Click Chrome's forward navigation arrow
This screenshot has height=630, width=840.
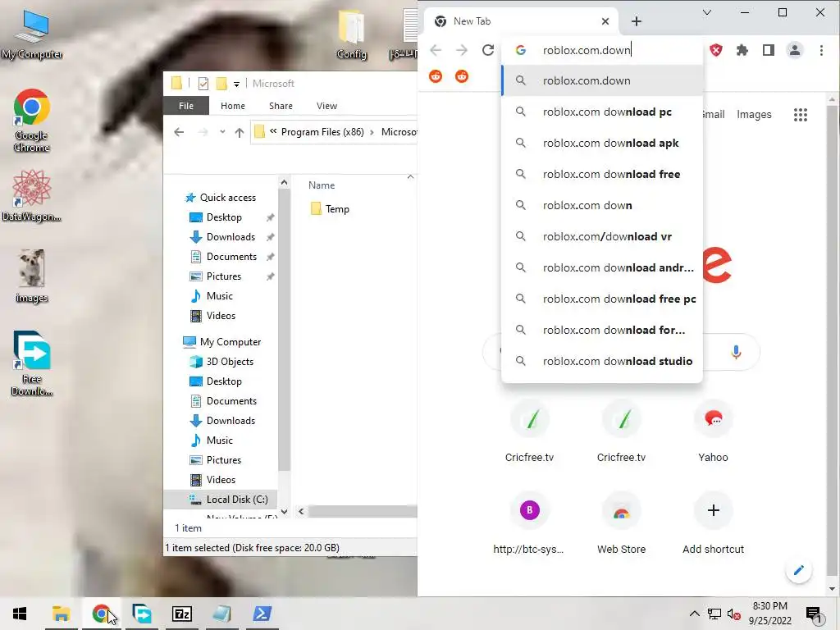[x=461, y=50]
